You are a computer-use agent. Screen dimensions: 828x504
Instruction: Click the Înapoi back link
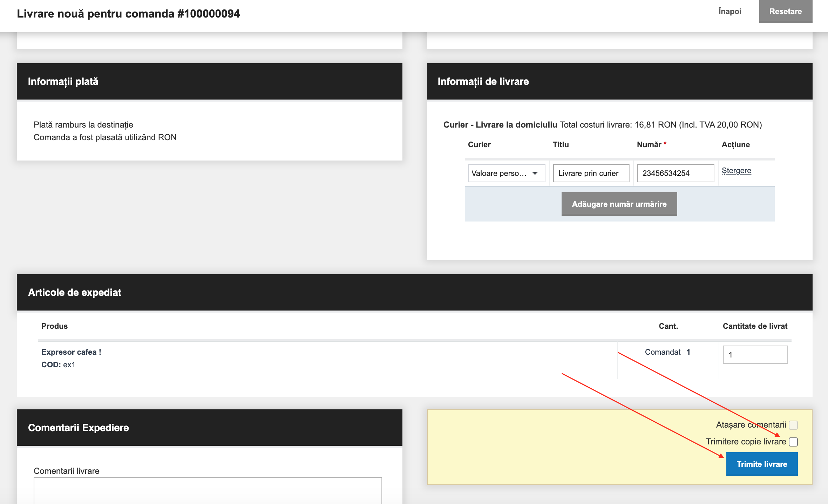click(x=729, y=11)
